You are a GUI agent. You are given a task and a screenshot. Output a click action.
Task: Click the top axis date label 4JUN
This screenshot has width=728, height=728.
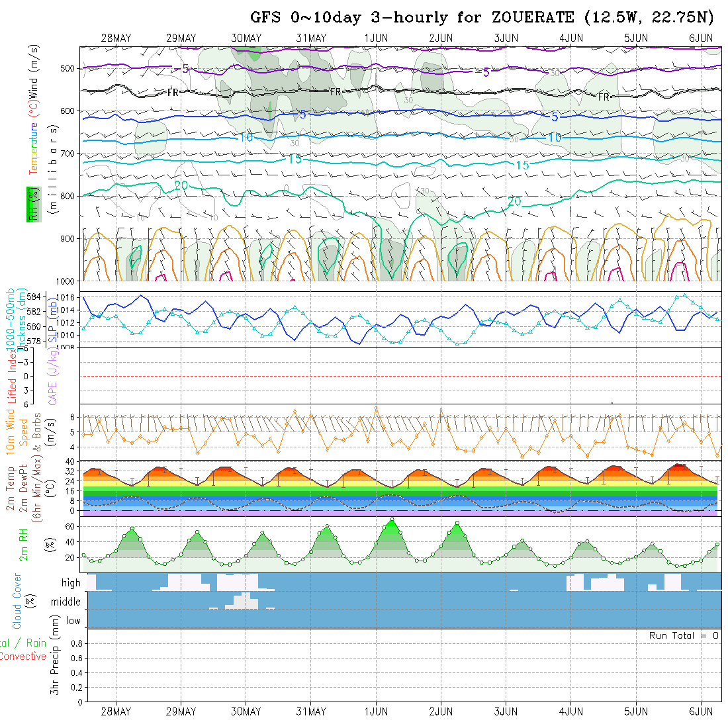(571, 38)
